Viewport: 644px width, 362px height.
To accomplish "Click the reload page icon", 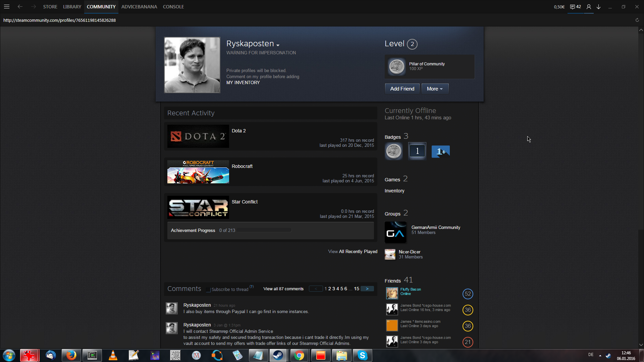I will 637,20.
